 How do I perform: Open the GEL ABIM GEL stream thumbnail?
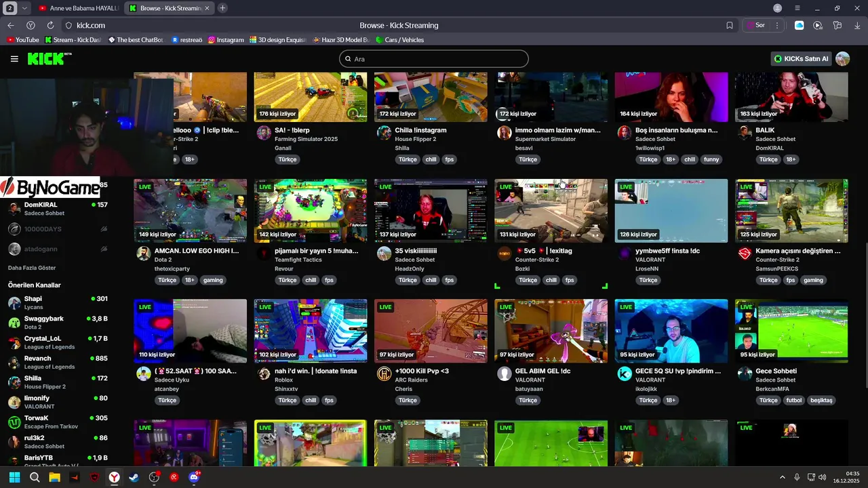tap(551, 331)
